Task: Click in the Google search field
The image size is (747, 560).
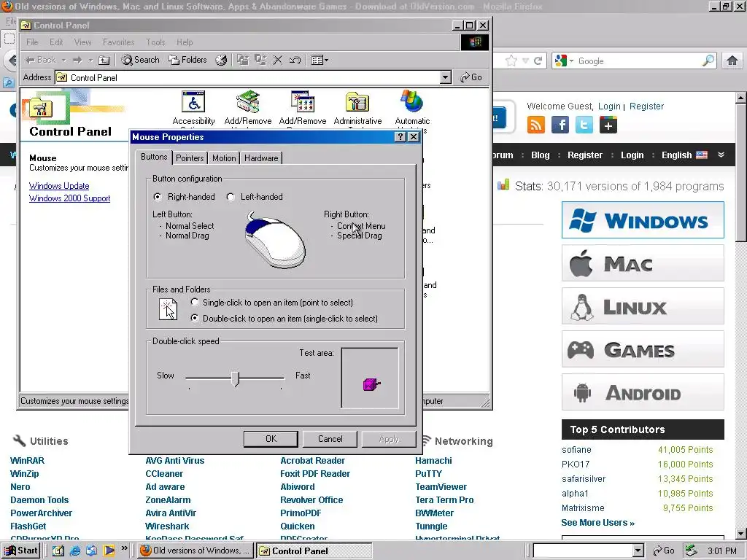Action: (x=638, y=61)
